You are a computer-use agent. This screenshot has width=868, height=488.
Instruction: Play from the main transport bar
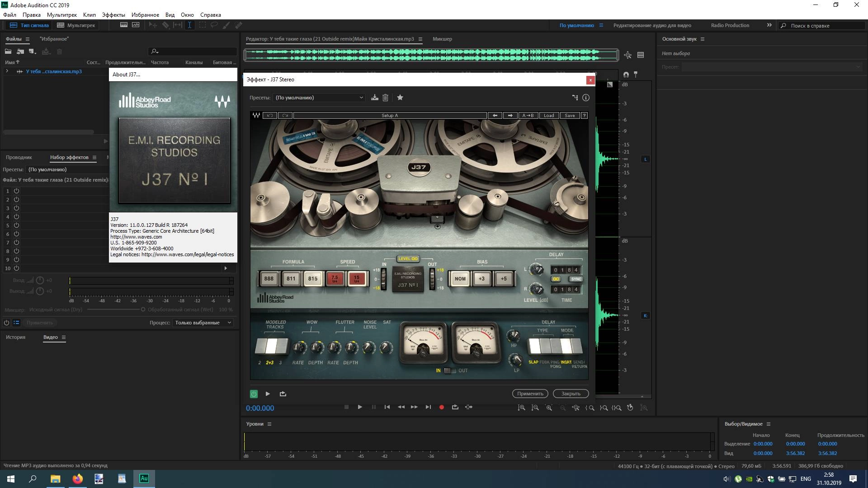pos(360,407)
